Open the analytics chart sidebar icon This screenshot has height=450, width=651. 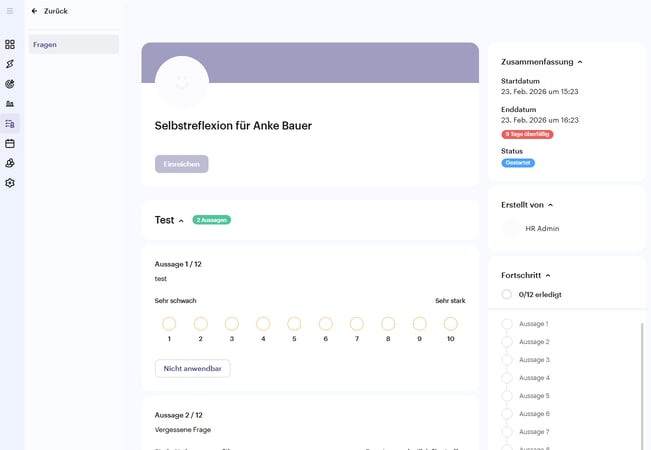[x=10, y=104]
